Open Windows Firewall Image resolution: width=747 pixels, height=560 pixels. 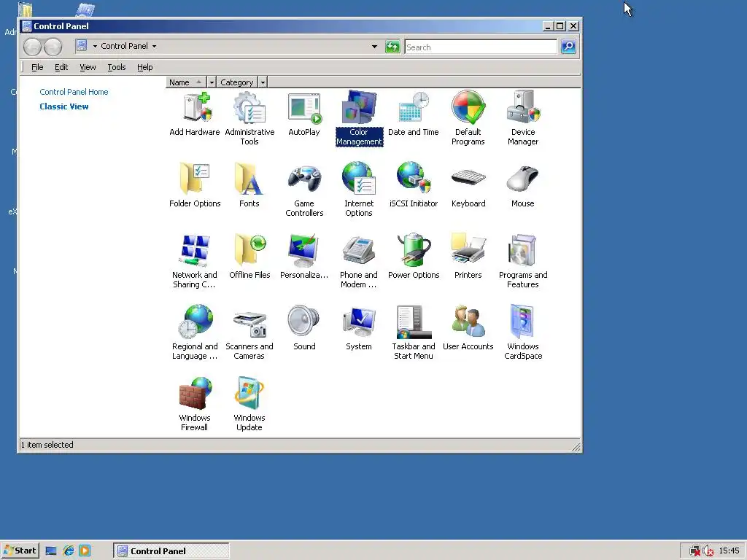pyautogui.click(x=194, y=405)
